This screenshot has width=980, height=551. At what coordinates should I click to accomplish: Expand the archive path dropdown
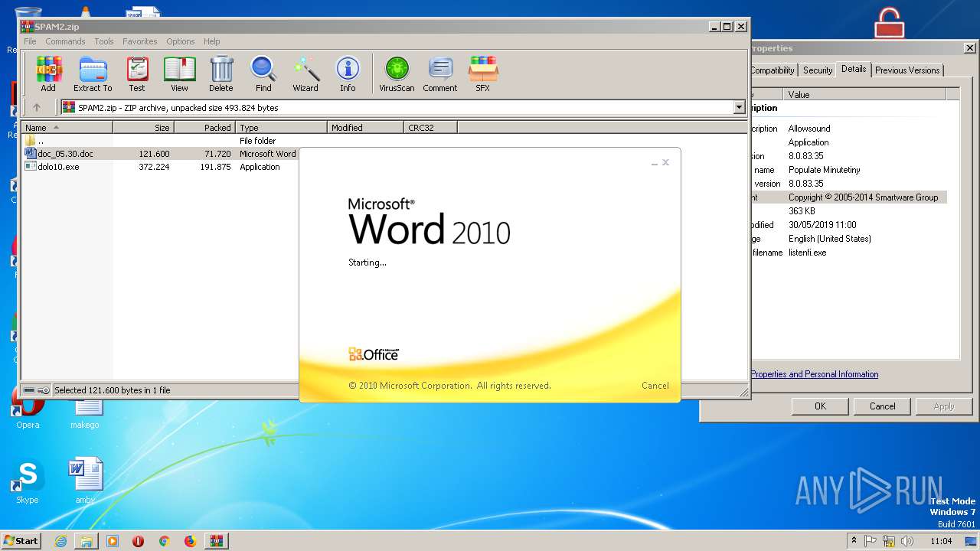740,108
